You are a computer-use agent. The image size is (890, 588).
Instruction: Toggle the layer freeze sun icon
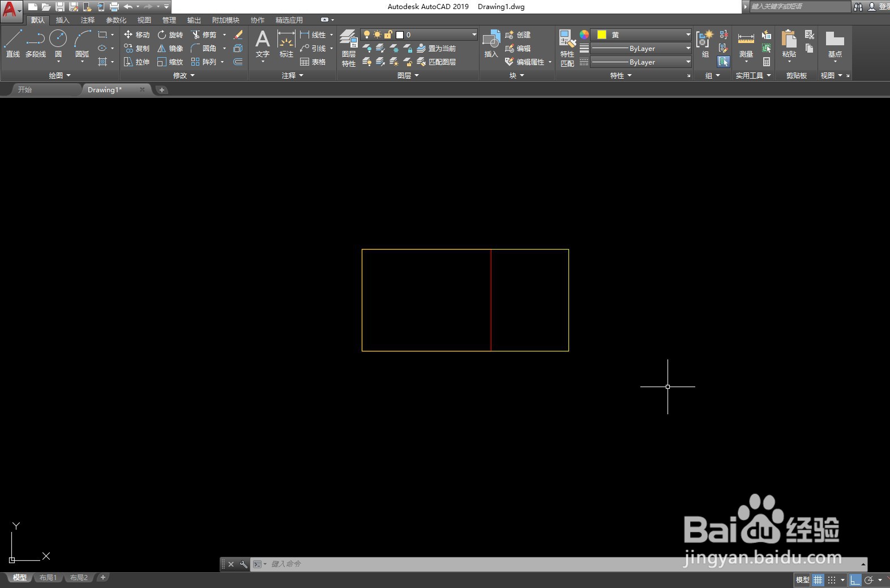(x=377, y=35)
